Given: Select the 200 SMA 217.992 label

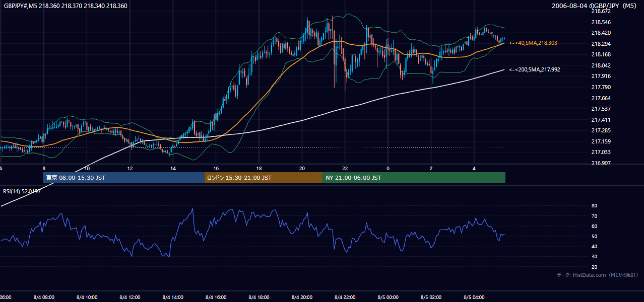Looking at the screenshot, I should pos(534,70).
